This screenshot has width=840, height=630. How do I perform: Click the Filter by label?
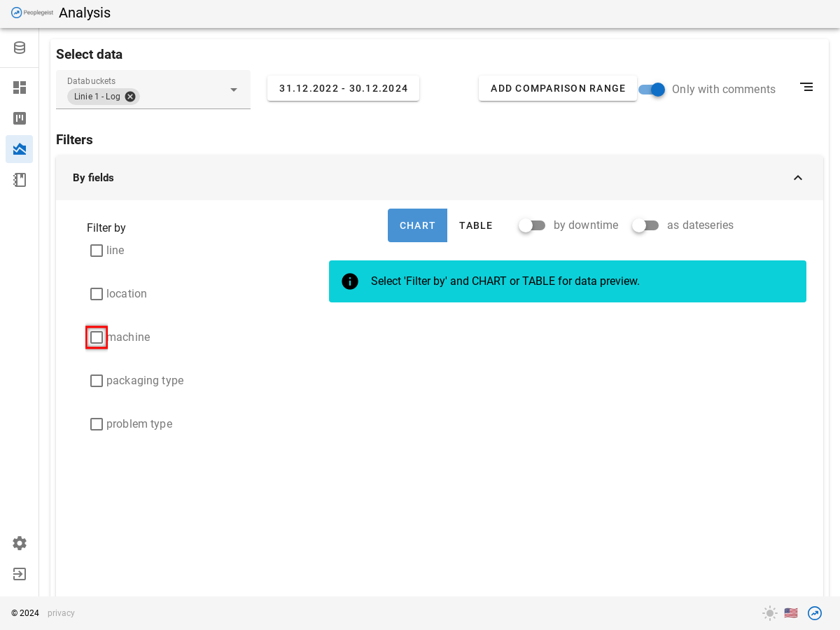[x=106, y=227]
